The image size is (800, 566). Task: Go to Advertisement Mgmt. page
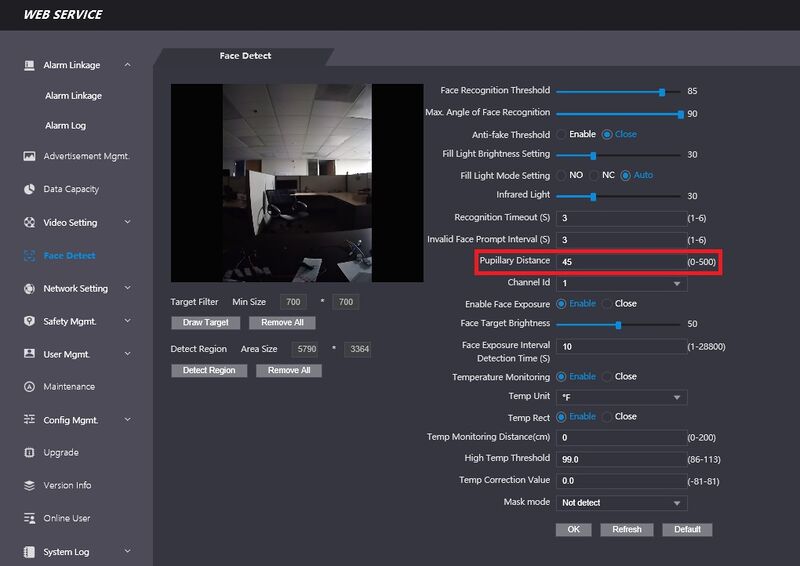tap(86, 156)
